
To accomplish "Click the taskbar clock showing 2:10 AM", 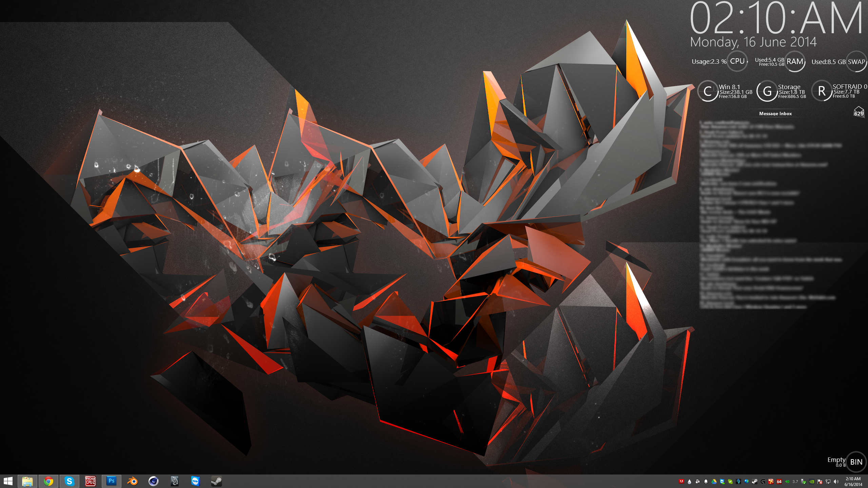I will 853,482.
